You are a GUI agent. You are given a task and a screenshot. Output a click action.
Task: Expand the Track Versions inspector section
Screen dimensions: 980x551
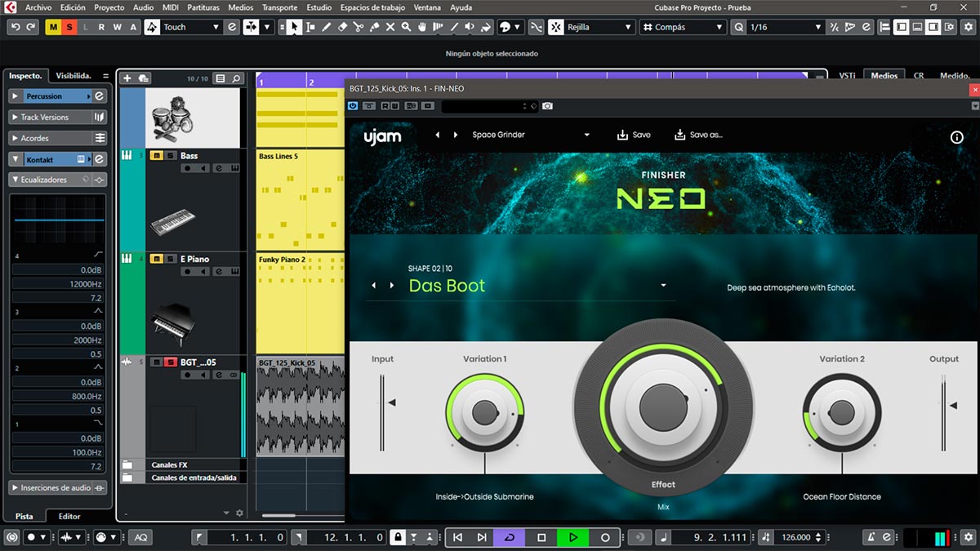pyautogui.click(x=15, y=118)
